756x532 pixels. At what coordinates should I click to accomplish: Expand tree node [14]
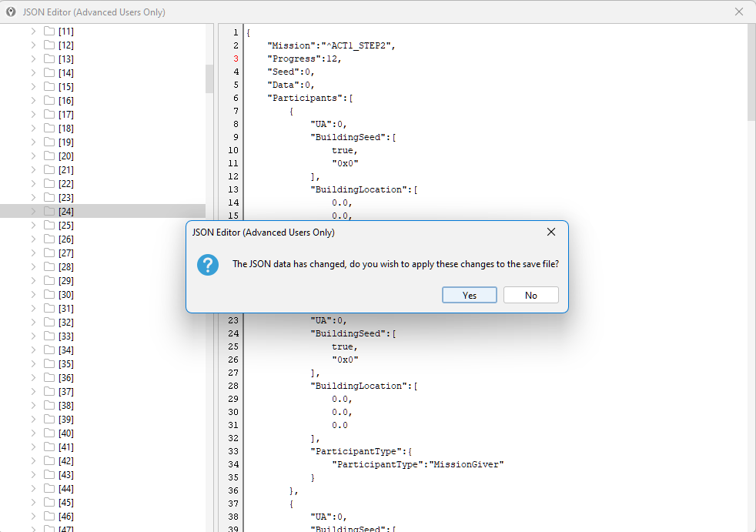coord(33,73)
